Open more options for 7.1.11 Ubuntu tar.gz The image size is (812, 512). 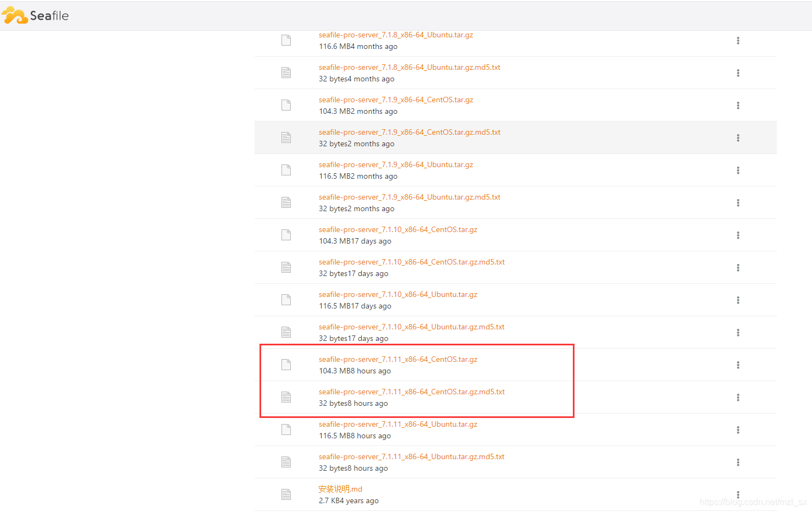(738, 430)
